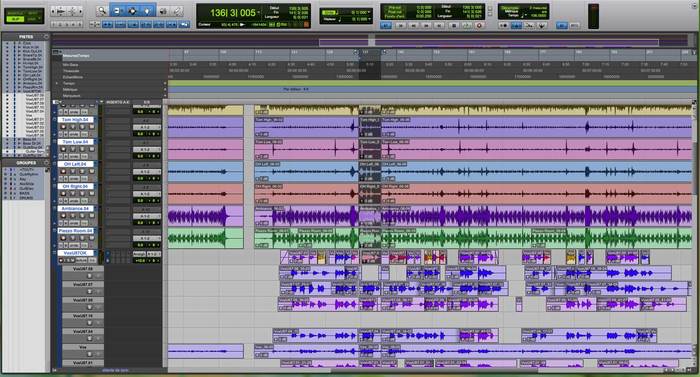700x377 pixels.
Task: Click the VoxU87.08 playlist lane name
Action: (83, 269)
